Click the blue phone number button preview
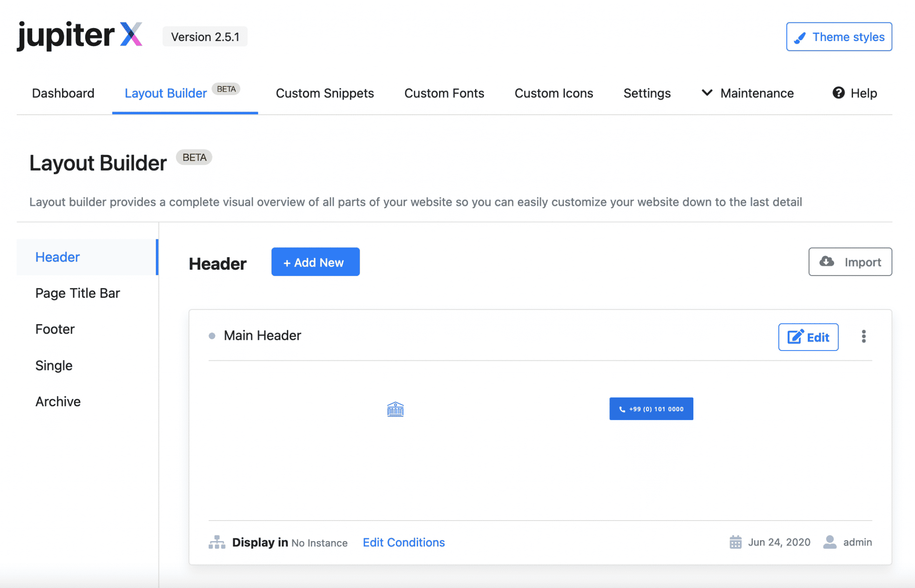Viewport: 915px width, 588px height. coord(651,409)
